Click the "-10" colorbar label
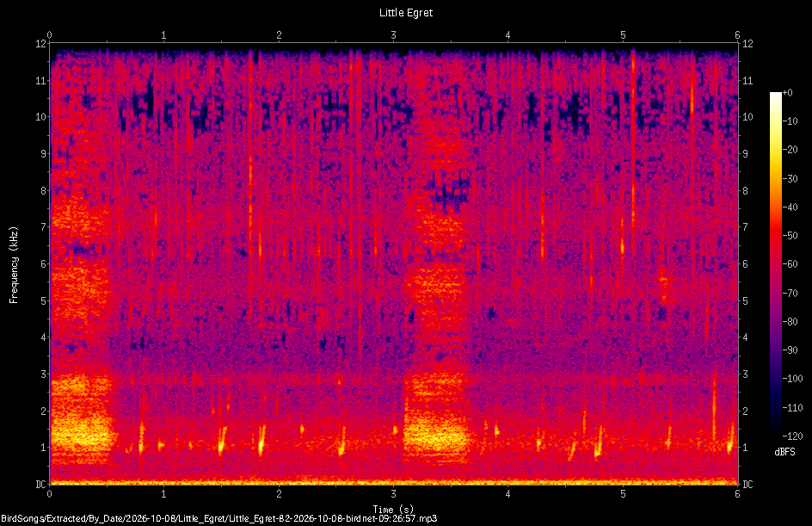The width and height of the screenshot is (812, 526). [x=790, y=121]
